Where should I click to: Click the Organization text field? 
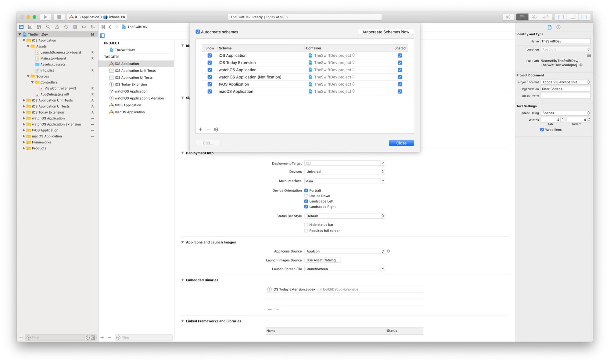tap(565, 89)
